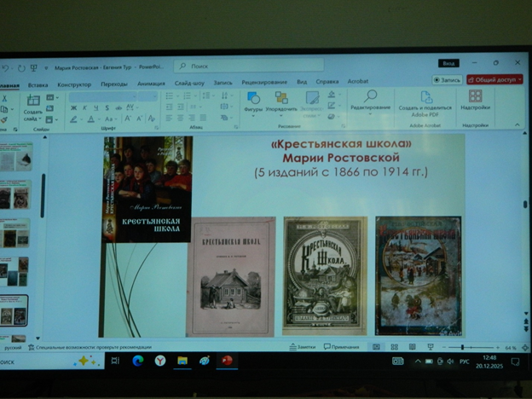Viewport: 532px width, 399px height.
Task: Align text to the right
Action: (192, 118)
